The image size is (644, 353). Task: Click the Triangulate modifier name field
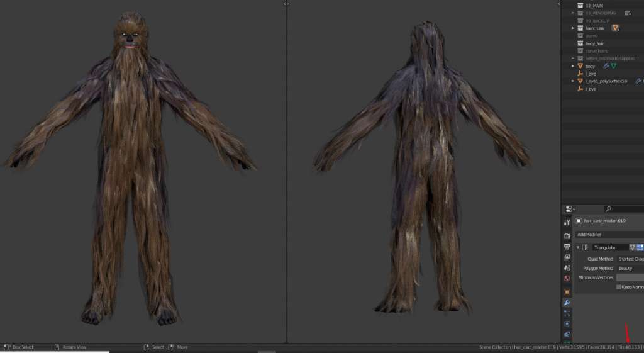click(610, 247)
